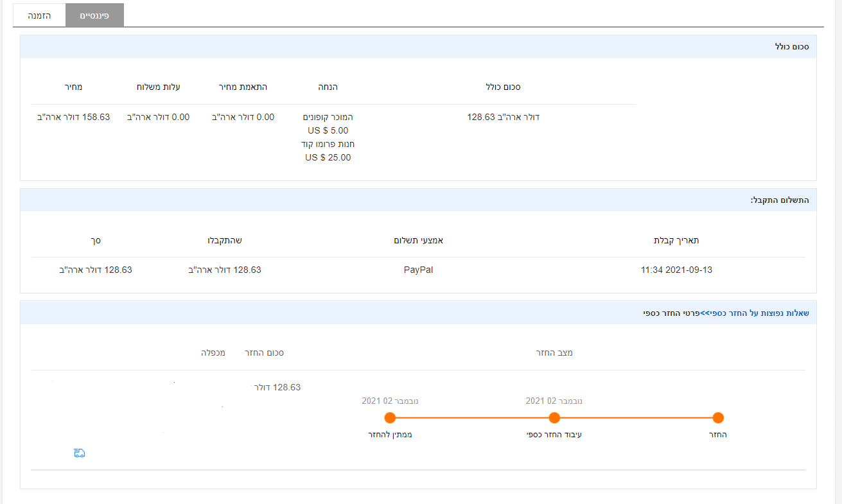Select the 0.00 value under עלות משלוח
Screen dimensions: 842x504
coord(159,117)
